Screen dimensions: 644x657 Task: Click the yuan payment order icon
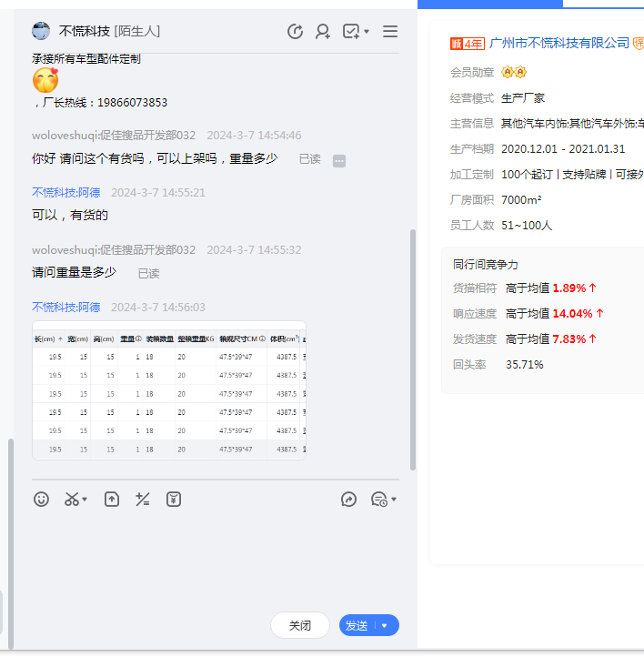tap(174, 500)
